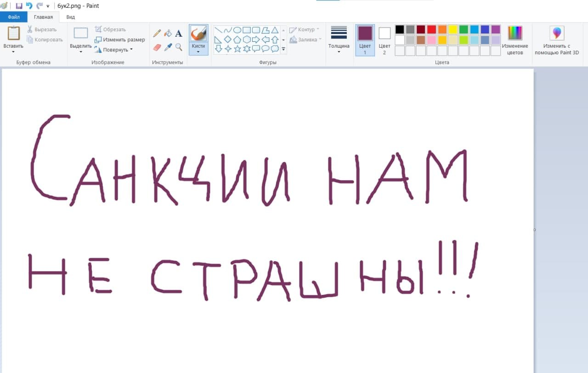This screenshot has height=373, width=588.
Task: Click the Изменить размер button
Action: (x=120, y=40)
